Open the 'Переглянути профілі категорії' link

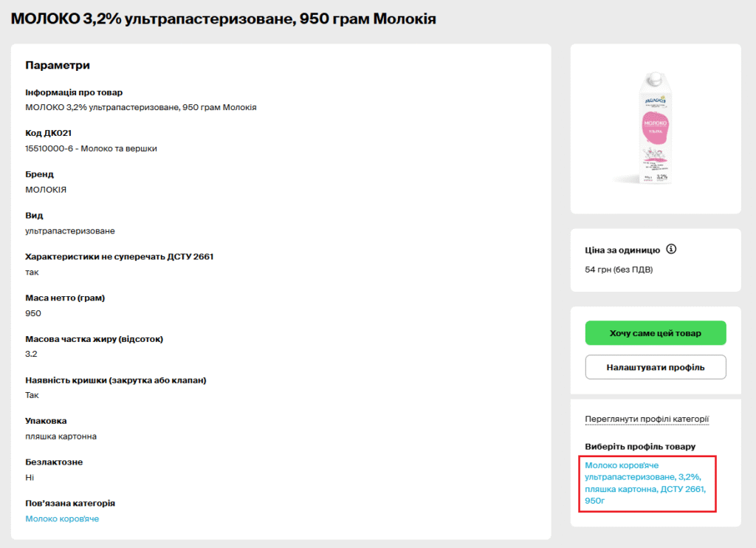coord(647,419)
